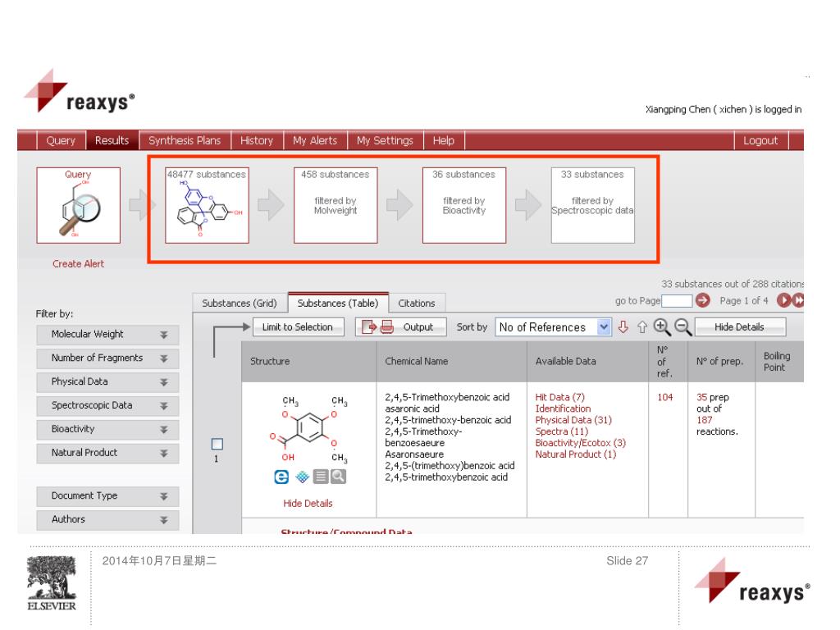Open My Settings menu

(x=386, y=140)
